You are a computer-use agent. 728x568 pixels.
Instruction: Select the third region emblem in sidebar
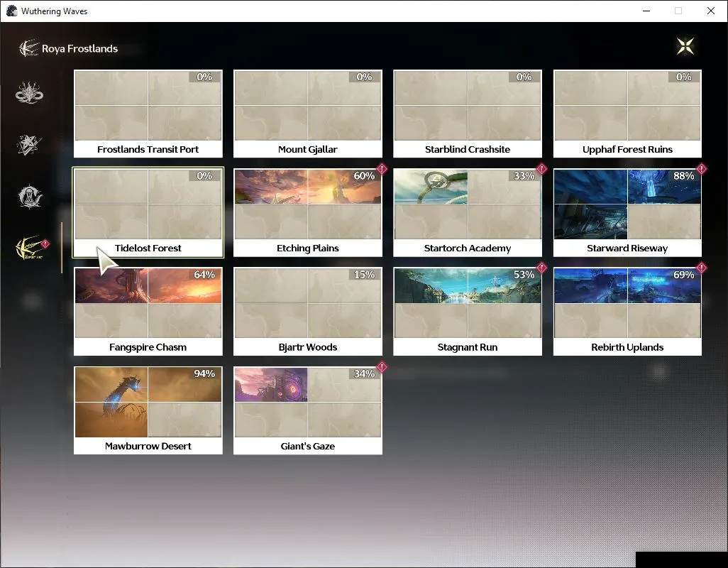pyautogui.click(x=31, y=197)
